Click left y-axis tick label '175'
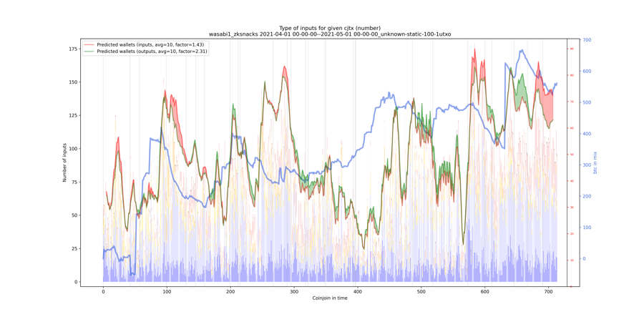The image size is (644, 322). tap(73, 49)
